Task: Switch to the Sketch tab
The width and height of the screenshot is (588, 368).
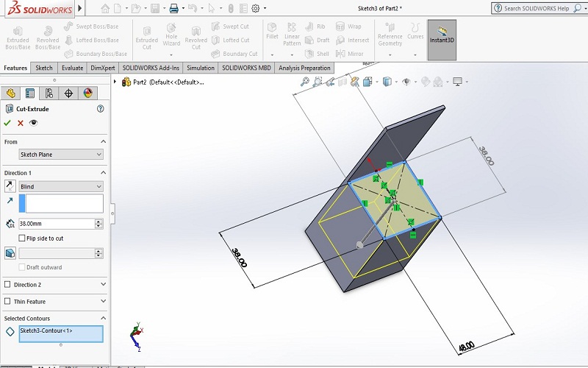Action: coord(44,68)
